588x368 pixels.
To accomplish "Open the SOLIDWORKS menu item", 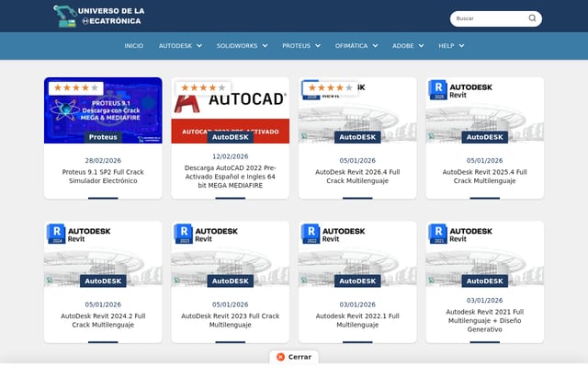I will click(x=237, y=46).
